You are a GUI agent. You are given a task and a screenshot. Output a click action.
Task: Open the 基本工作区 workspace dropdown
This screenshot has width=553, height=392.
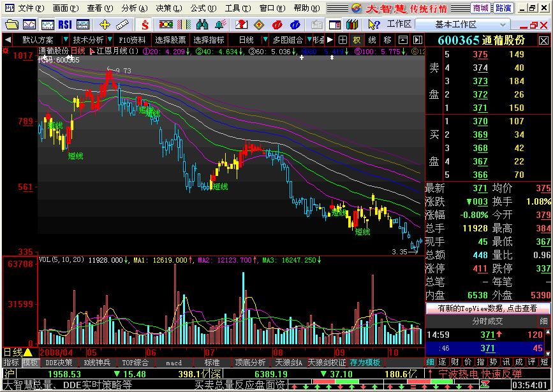462,25
